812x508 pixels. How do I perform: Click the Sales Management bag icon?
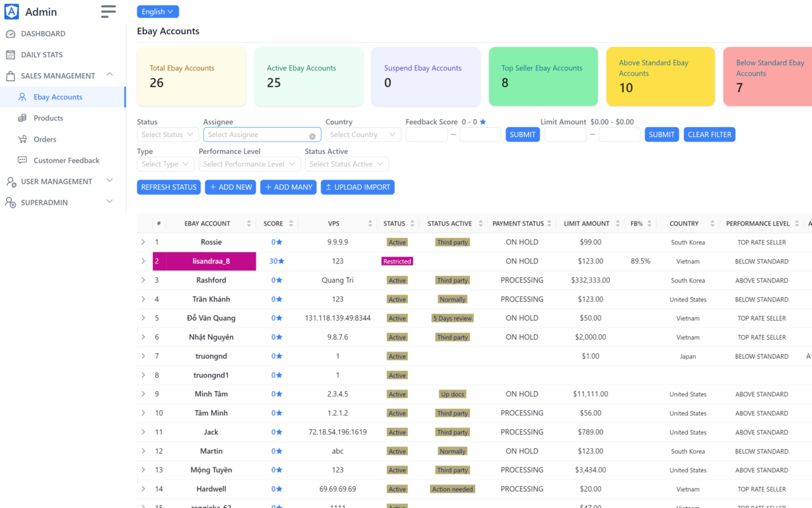pos(10,76)
